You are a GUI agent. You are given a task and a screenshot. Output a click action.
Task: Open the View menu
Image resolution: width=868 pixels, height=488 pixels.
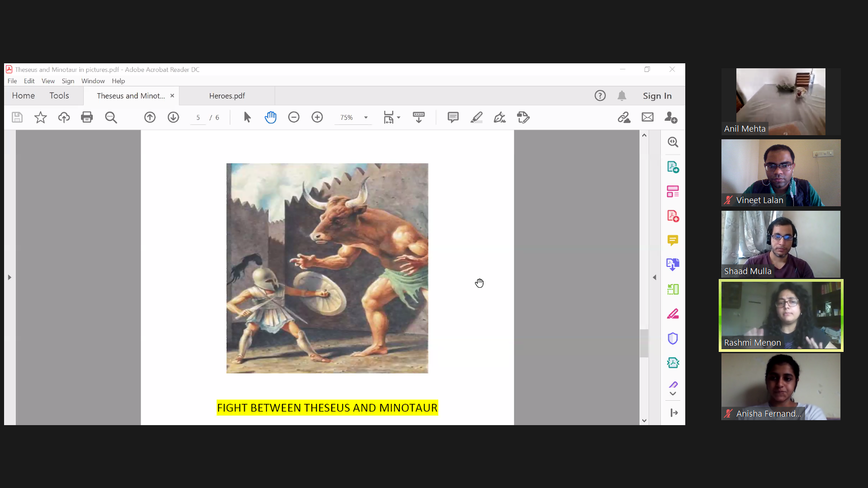48,81
